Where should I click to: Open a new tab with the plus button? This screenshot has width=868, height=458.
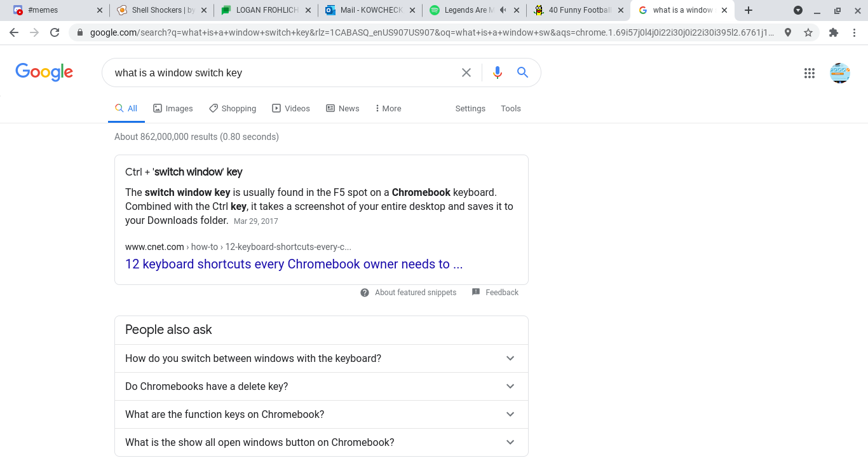click(749, 10)
